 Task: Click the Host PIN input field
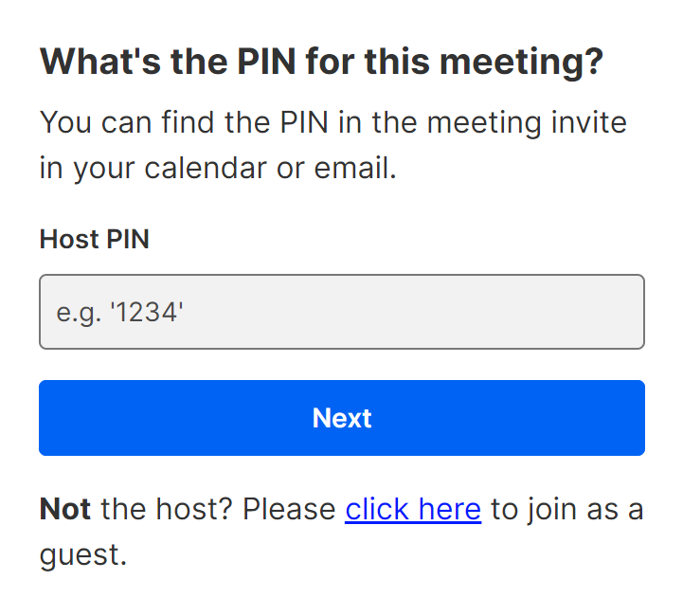coord(341,312)
